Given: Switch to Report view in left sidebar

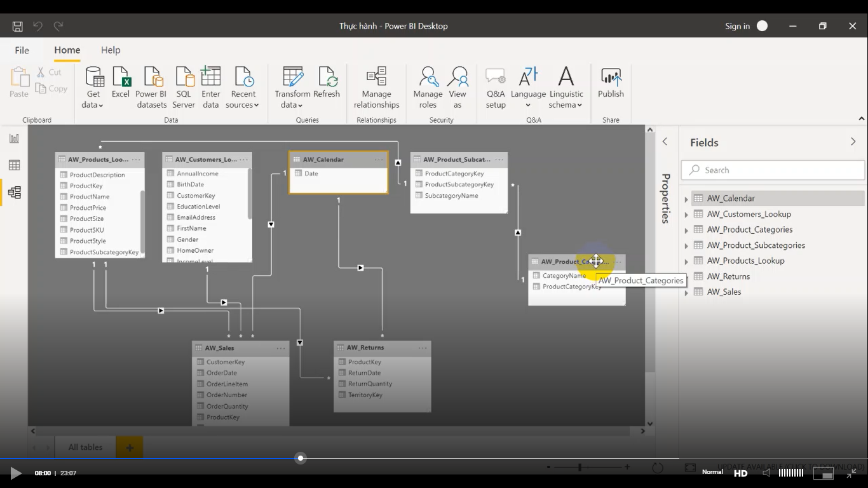Looking at the screenshot, I should coord(14,139).
